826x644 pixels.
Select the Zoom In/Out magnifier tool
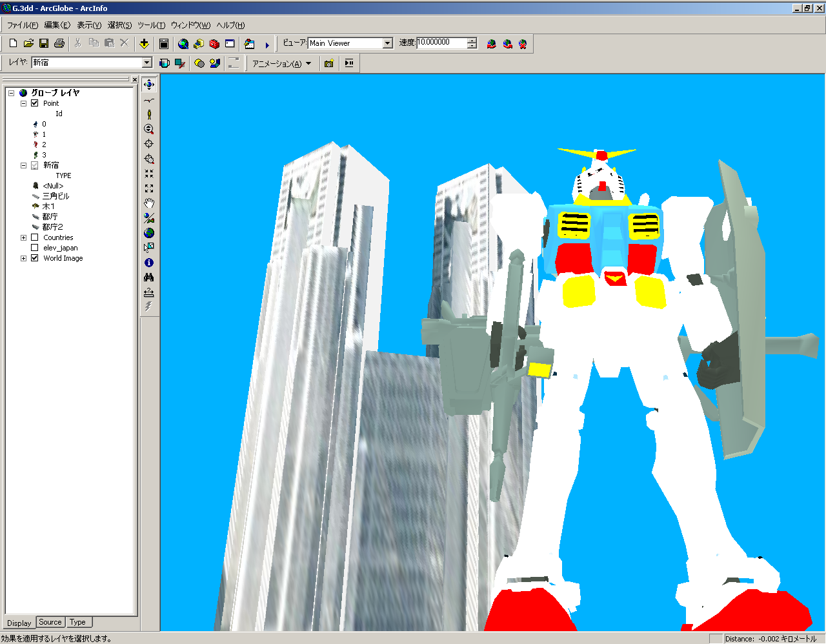pyautogui.click(x=149, y=129)
